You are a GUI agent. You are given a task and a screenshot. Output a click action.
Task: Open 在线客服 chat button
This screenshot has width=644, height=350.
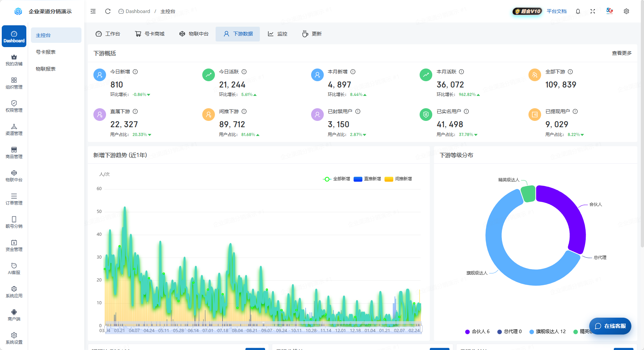pos(610,326)
